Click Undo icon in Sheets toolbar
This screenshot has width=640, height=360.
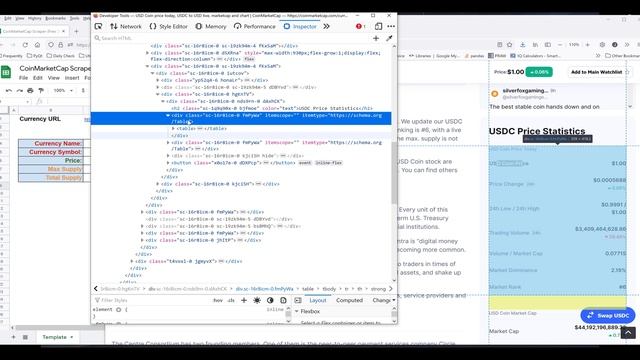9,90
